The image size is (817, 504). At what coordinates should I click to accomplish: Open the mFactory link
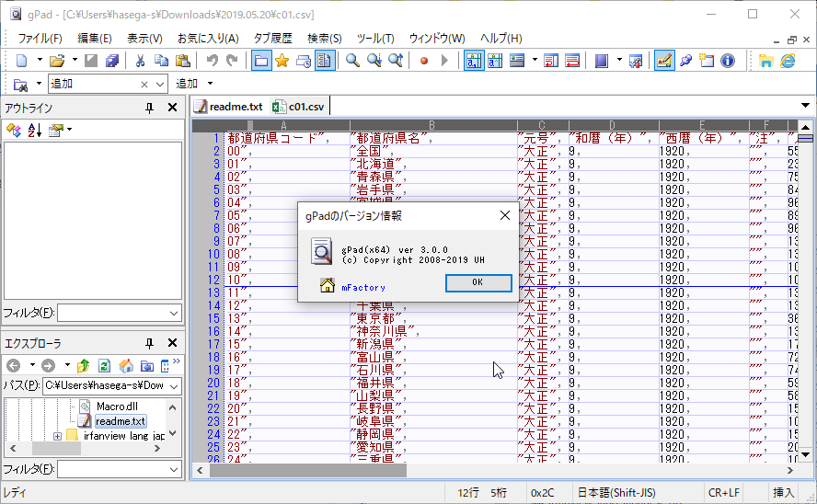(x=363, y=287)
